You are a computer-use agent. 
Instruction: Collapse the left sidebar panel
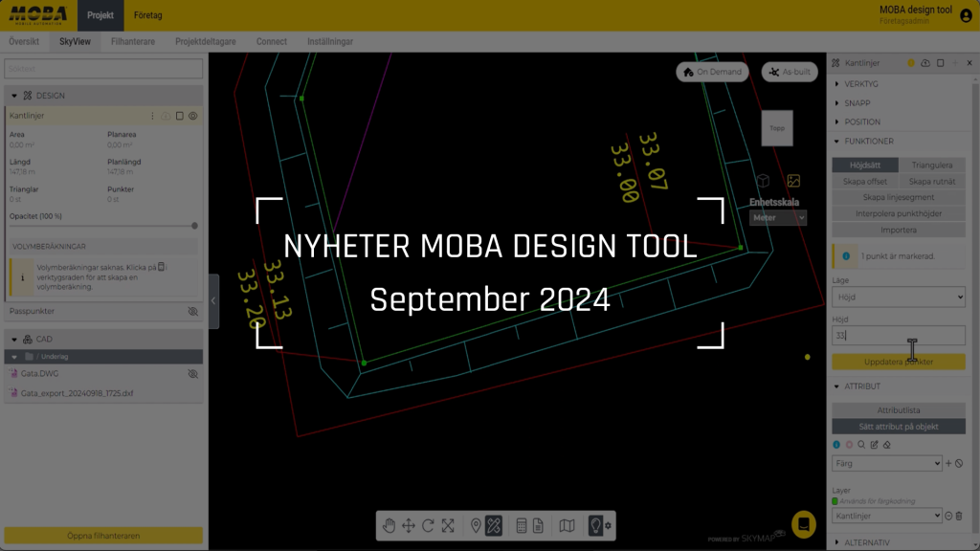(213, 301)
